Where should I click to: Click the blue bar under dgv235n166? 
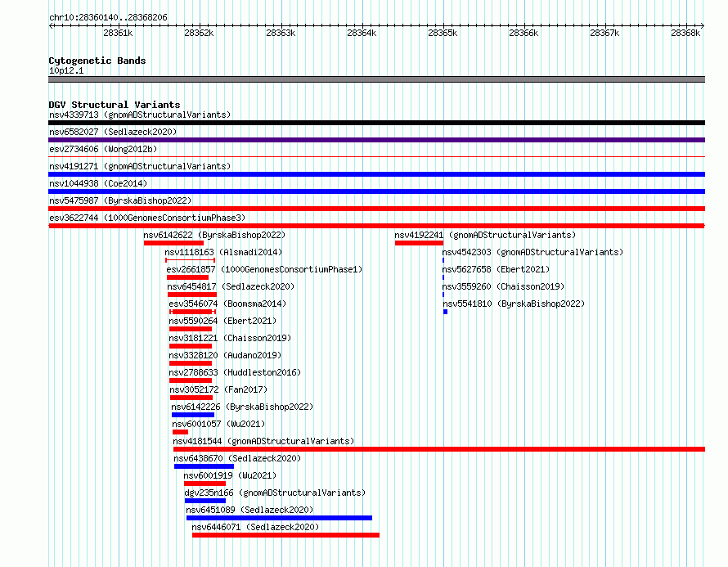205,501
